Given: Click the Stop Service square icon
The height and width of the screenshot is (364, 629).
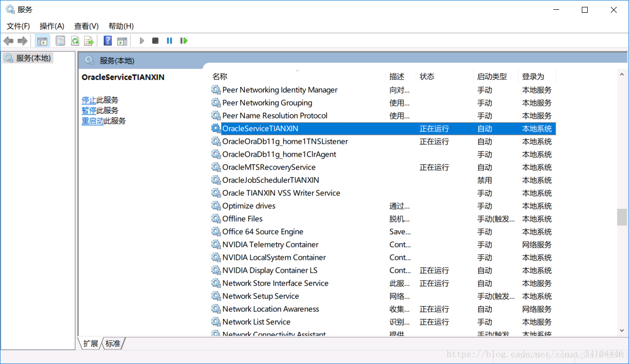Looking at the screenshot, I should [x=155, y=41].
